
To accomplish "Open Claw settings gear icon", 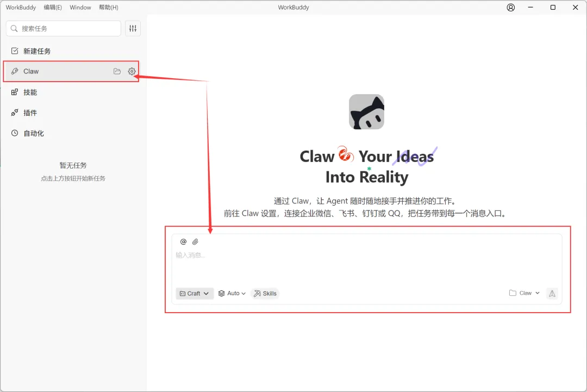I will [x=132, y=71].
